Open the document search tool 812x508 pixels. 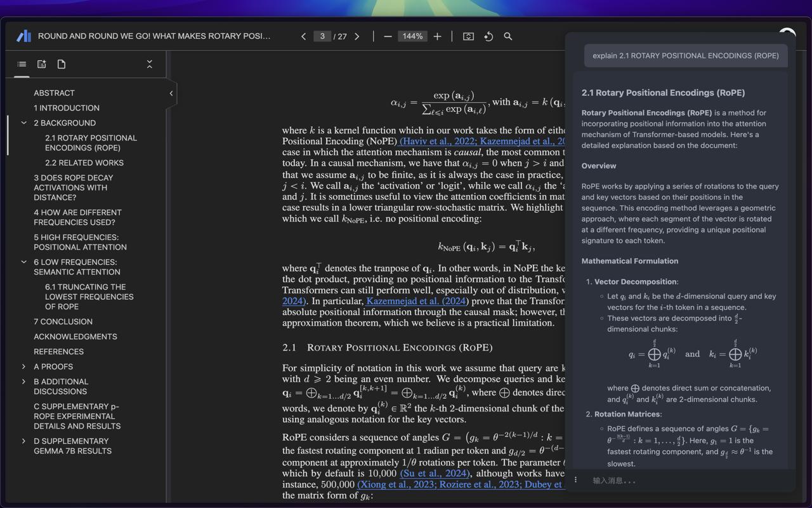coord(508,36)
